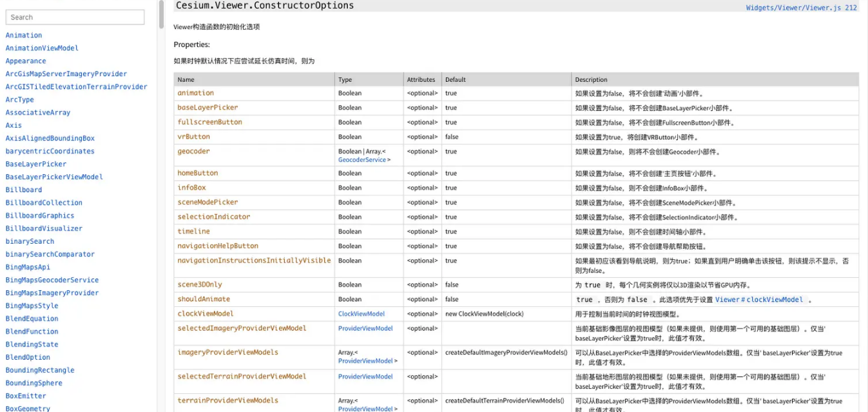The image size is (868, 412).
Task: Open the Animation class link
Action: [24, 35]
